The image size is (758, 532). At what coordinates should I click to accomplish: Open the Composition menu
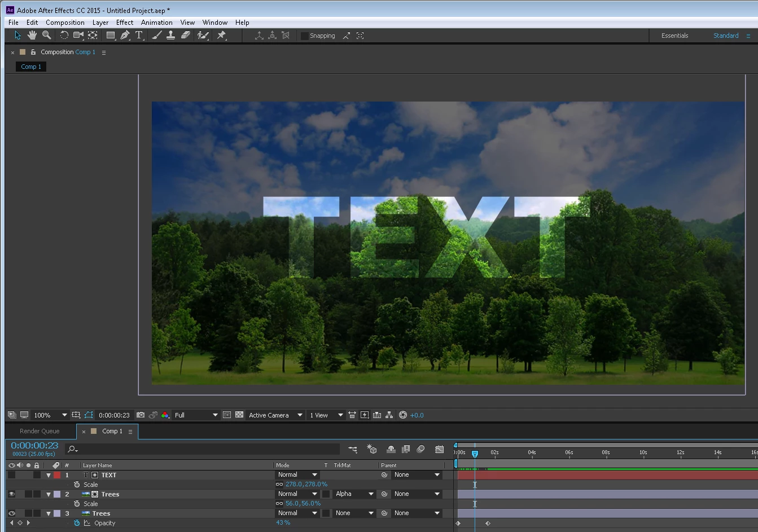pos(65,23)
